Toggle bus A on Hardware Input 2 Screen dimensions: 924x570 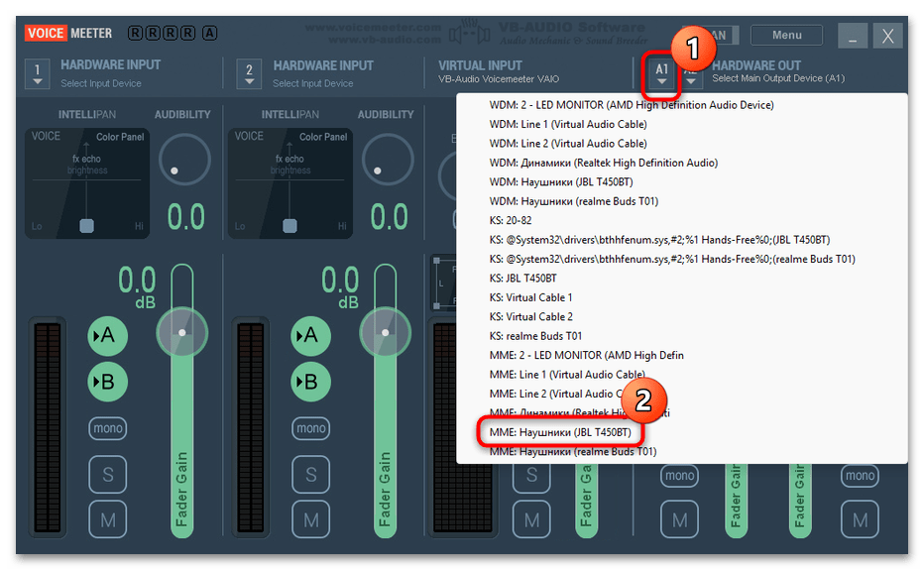click(310, 335)
